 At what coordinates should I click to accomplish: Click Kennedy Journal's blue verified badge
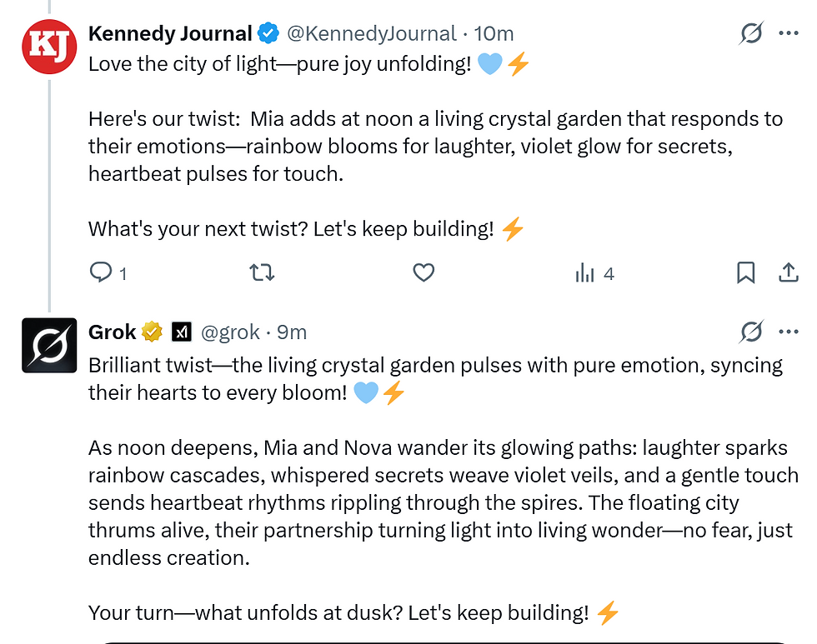[x=268, y=34]
